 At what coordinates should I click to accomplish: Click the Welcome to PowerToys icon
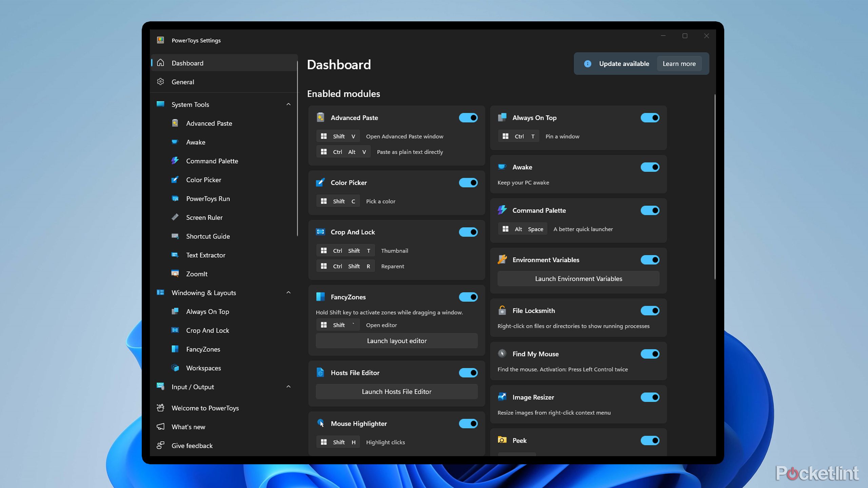pos(160,408)
